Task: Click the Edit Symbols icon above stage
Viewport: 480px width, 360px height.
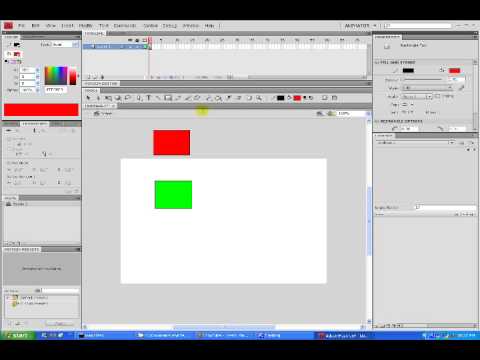Action: coord(330,114)
